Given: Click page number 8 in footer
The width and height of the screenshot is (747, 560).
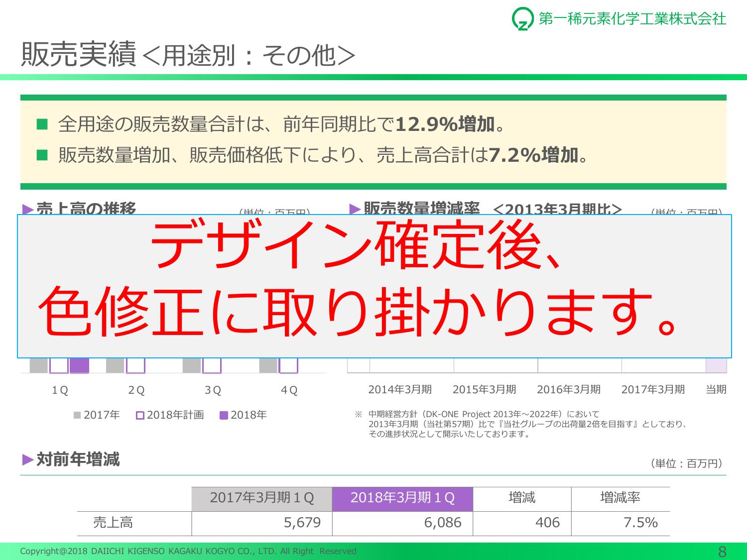Looking at the screenshot, I should coord(722,552).
